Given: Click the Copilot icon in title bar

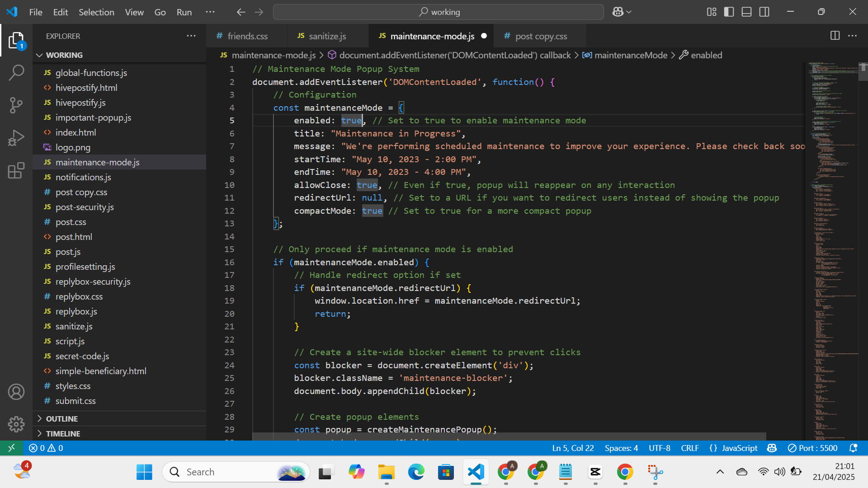Looking at the screenshot, I should point(618,12).
